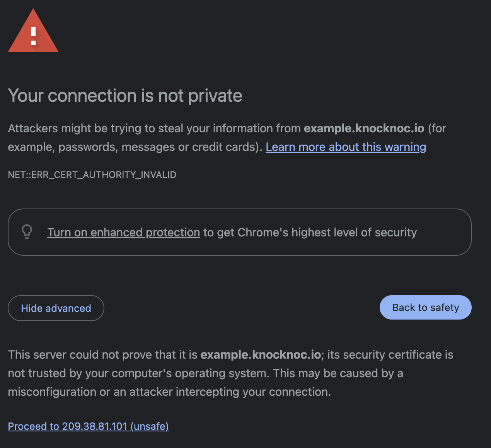This screenshot has width=491, height=448.
Task: Collapse details with Hide advanced button
Action: pos(56,308)
